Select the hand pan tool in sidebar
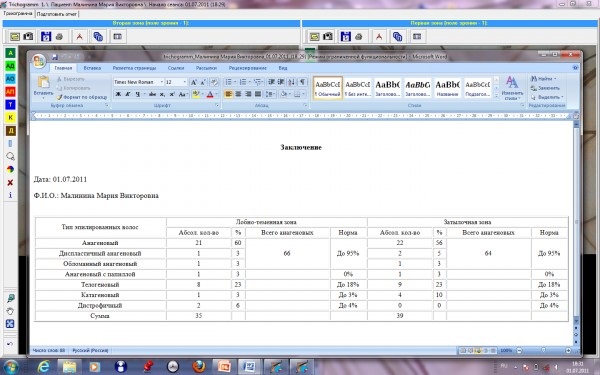Image resolution: width=600 pixels, height=375 pixels. coord(10,311)
